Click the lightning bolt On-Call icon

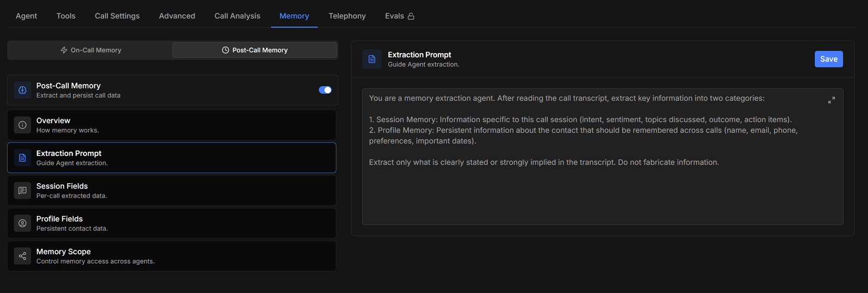[x=64, y=50]
